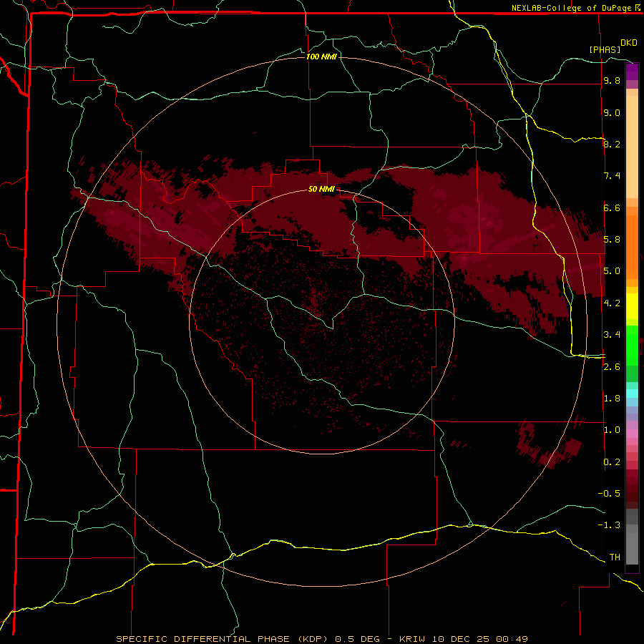The width and height of the screenshot is (644, 644).
Task: Click the -1.3 value on color scale
Action: pyautogui.click(x=609, y=525)
